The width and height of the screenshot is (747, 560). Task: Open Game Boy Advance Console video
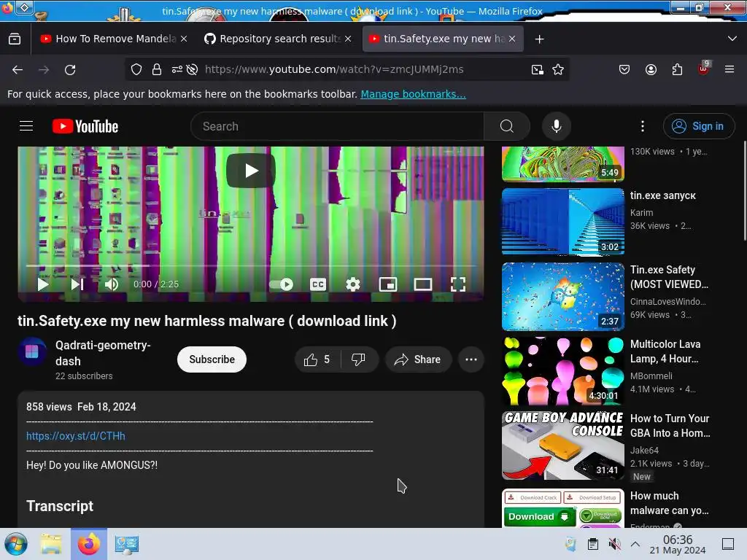click(562, 446)
